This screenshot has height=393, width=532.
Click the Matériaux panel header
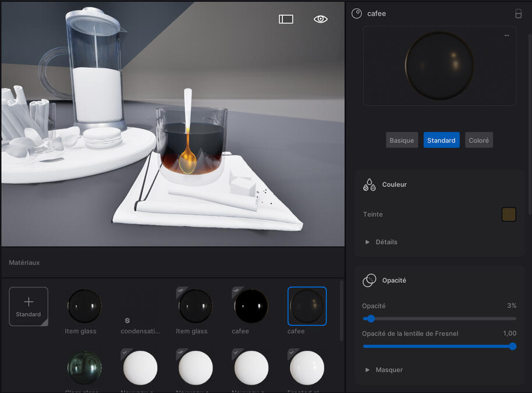pos(24,263)
